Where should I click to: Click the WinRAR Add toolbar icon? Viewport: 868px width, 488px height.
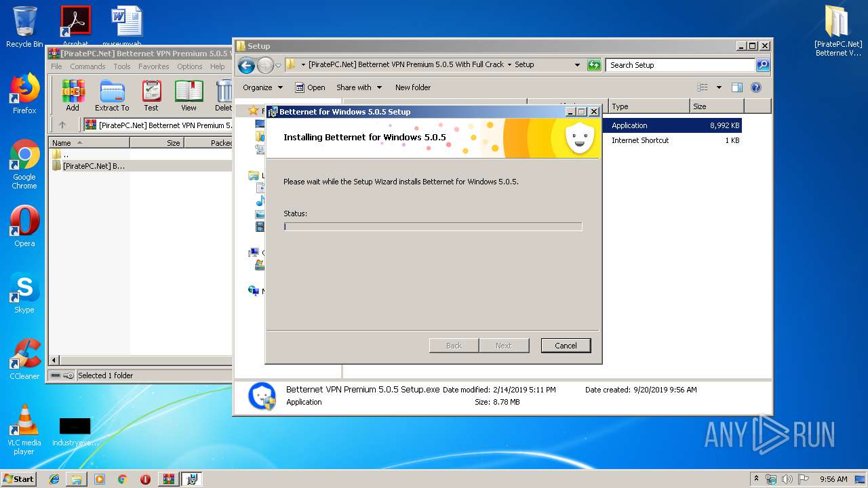click(x=73, y=96)
